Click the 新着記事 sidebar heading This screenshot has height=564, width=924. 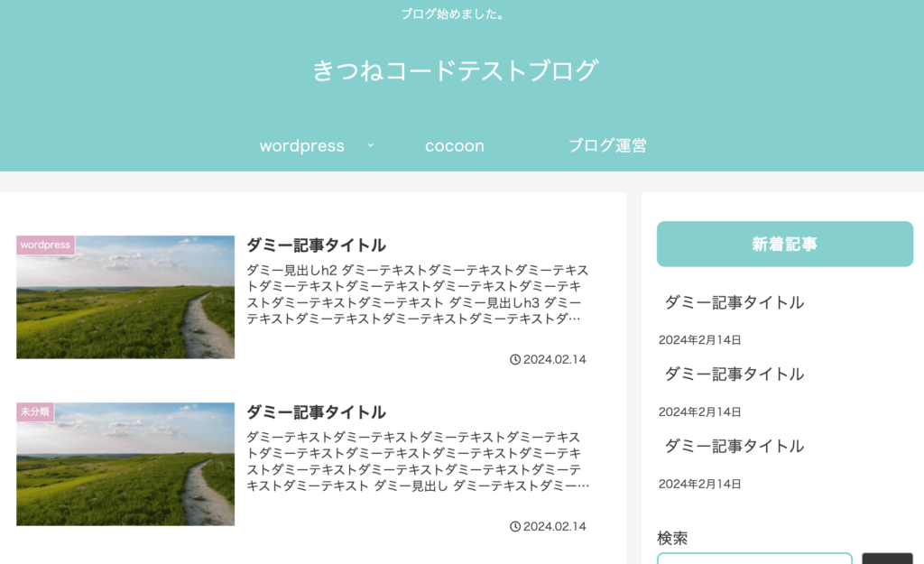tap(785, 244)
